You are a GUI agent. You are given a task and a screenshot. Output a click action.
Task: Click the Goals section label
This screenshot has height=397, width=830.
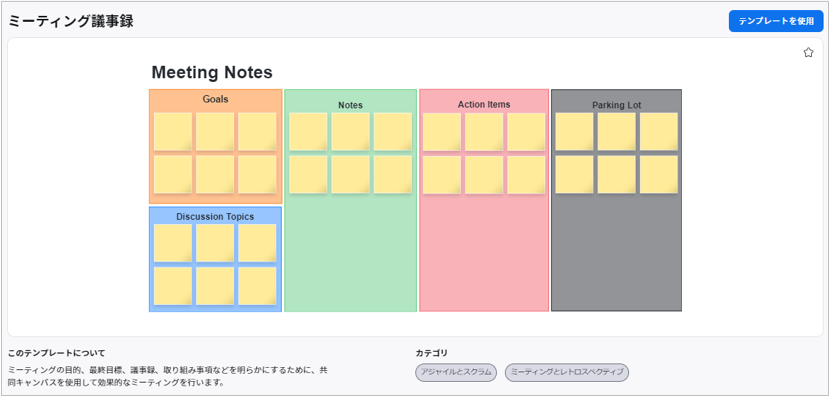(215, 99)
